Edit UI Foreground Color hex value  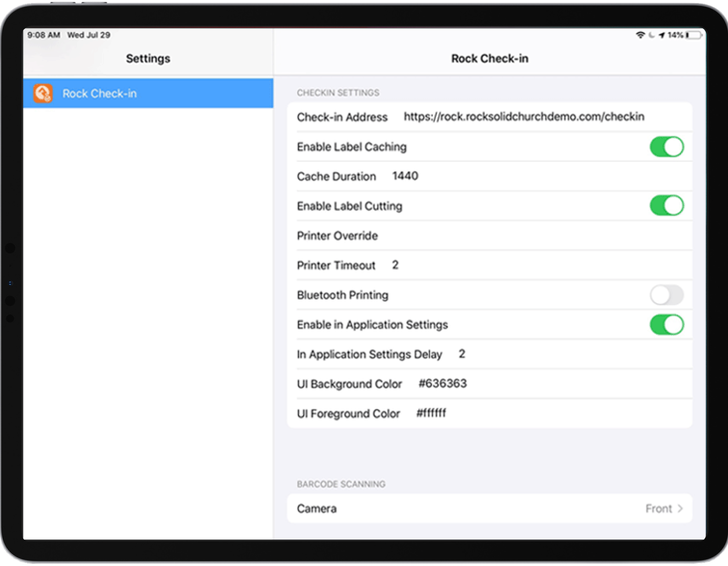pos(431,413)
